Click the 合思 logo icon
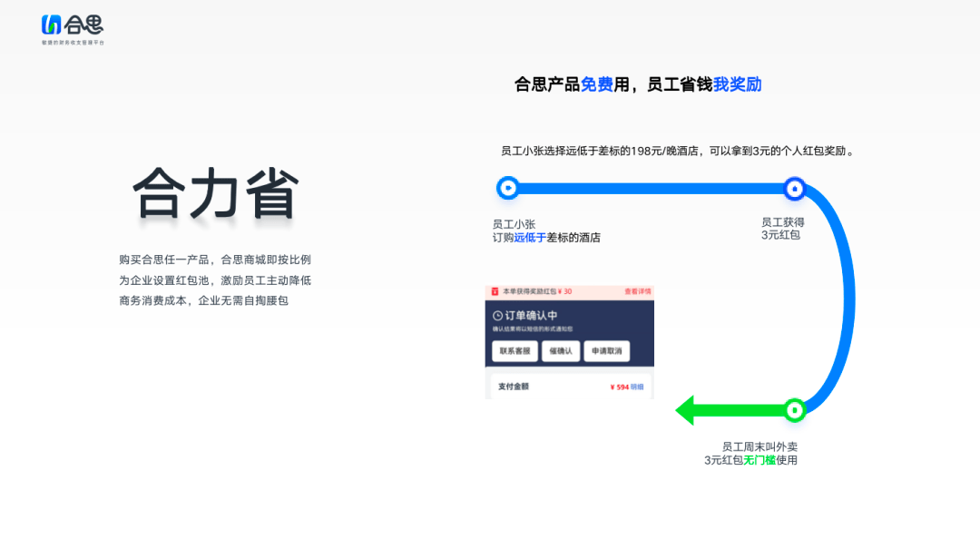This screenshot has height=549, width=980. (x=51, y=25)
